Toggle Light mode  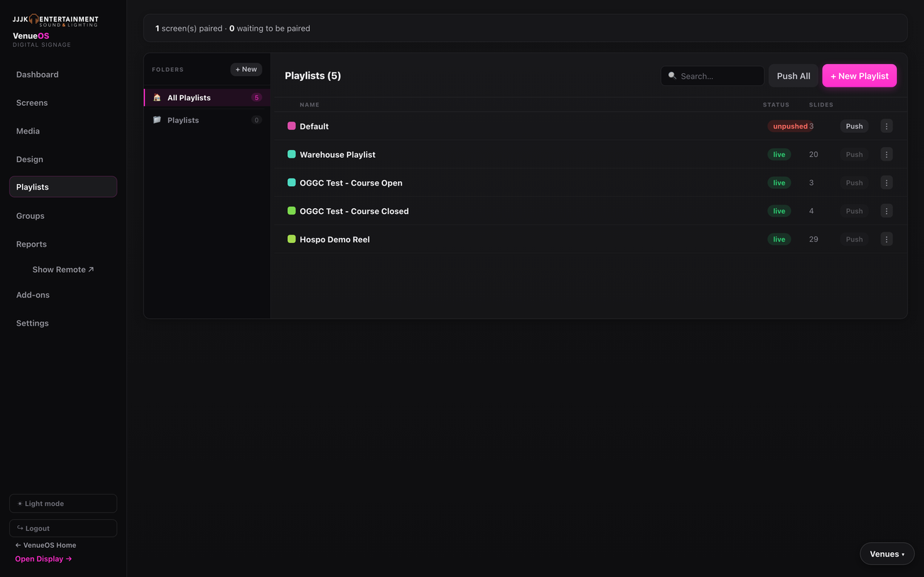click(x=63, y=503)
